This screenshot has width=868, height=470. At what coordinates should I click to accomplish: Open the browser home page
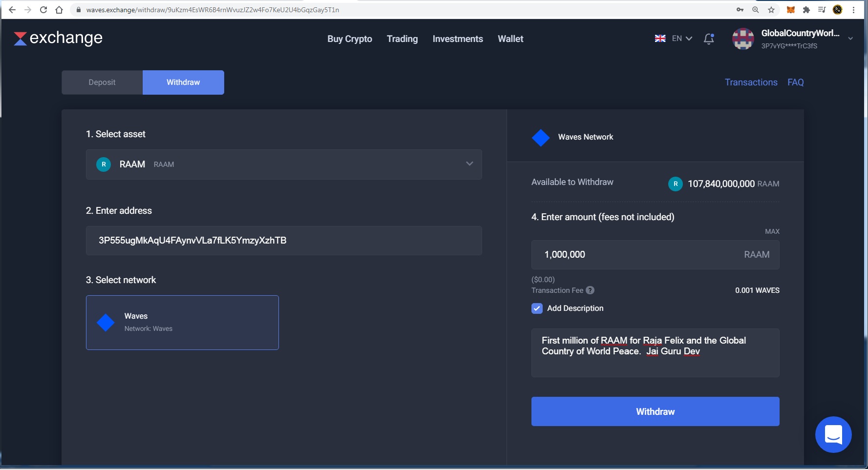(x=59, y=10)
